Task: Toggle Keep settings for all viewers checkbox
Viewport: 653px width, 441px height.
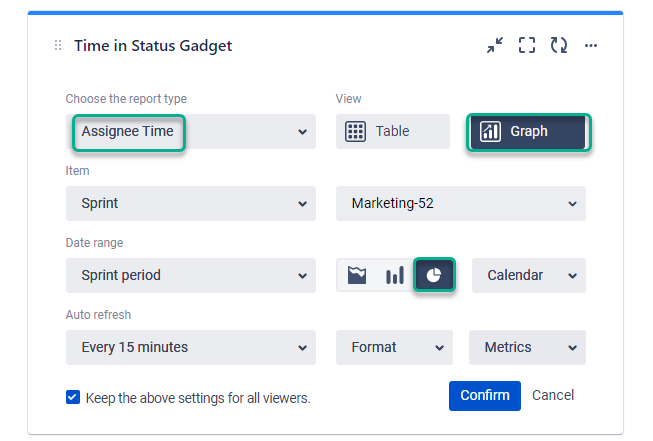Action: (73, 397)
